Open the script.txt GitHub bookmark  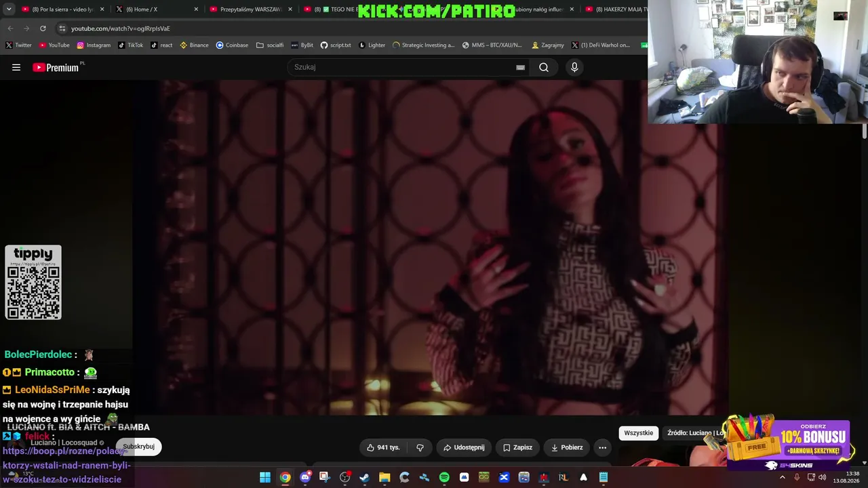click(336, 45)
